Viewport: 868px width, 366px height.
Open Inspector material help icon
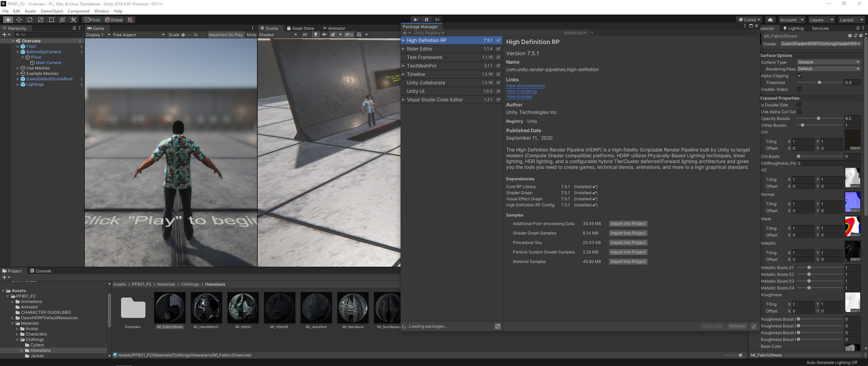click(x=850, y=36)
